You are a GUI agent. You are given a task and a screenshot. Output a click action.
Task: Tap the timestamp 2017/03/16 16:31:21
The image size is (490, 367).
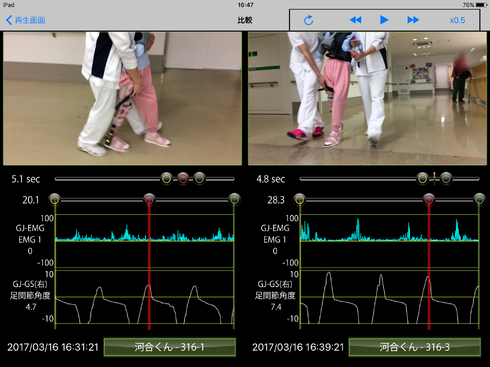pos(53,347)
